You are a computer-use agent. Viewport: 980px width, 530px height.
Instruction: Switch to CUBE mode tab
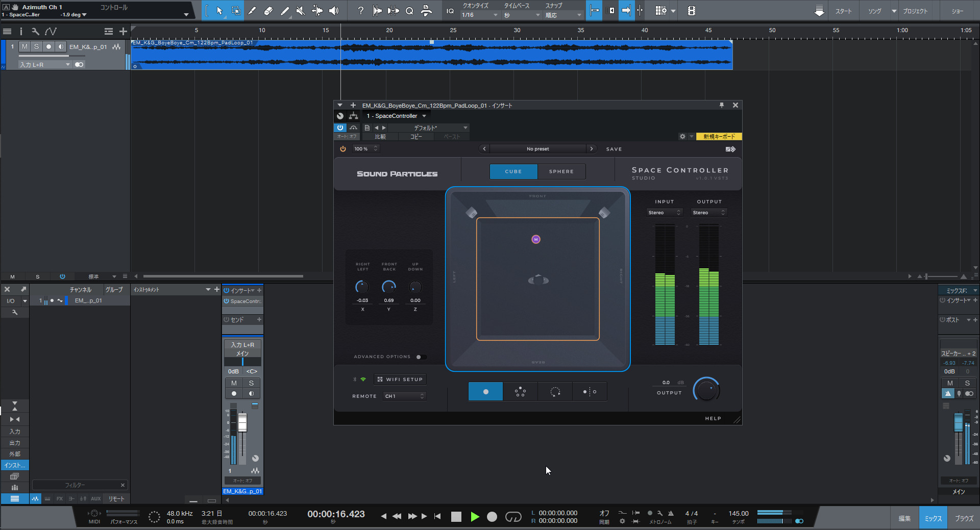click(x=513, y=171)
